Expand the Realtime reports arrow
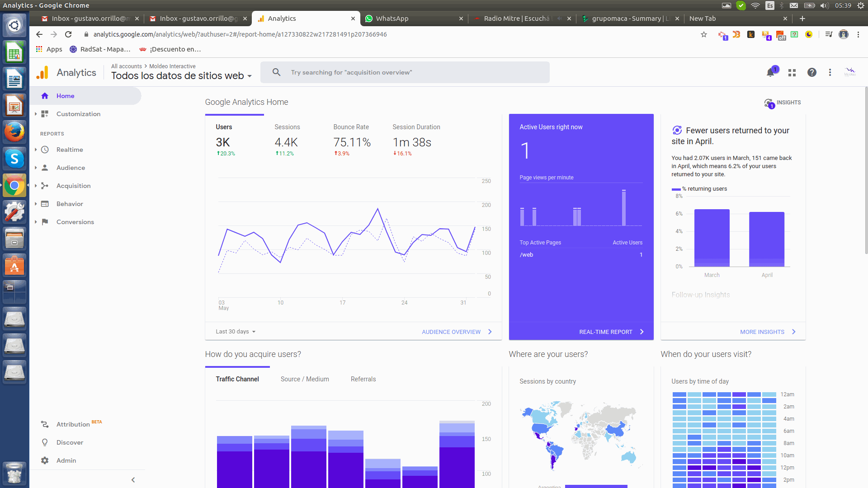Viewport: 868px width, 488px height. [36, 150]
